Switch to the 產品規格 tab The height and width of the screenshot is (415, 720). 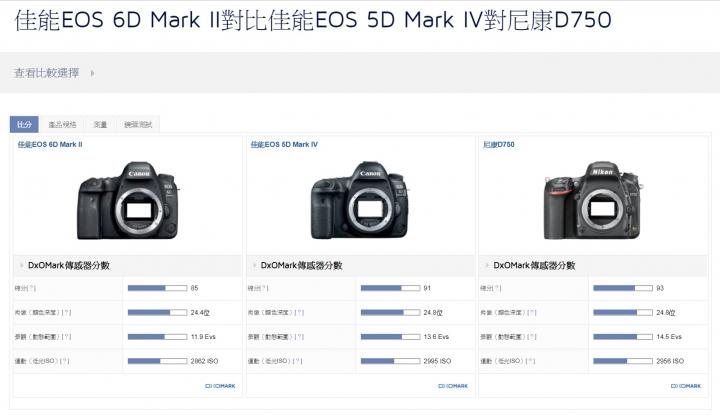[62, 124]
